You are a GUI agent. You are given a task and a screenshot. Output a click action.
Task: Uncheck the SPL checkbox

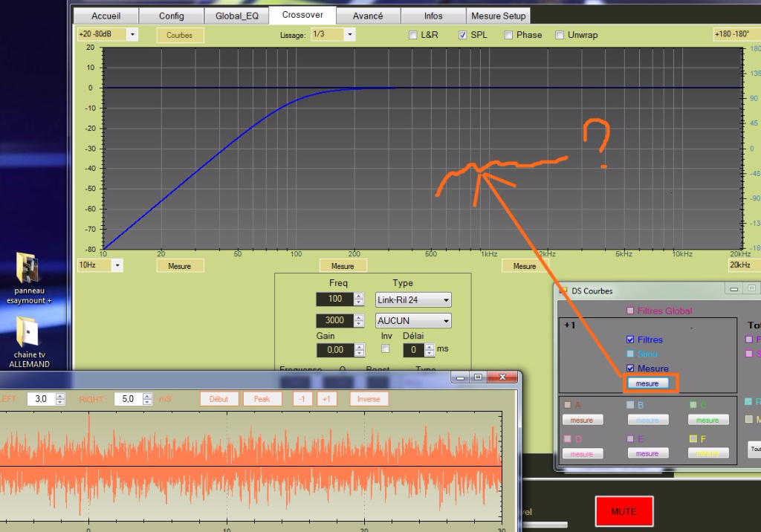(462, 35)
